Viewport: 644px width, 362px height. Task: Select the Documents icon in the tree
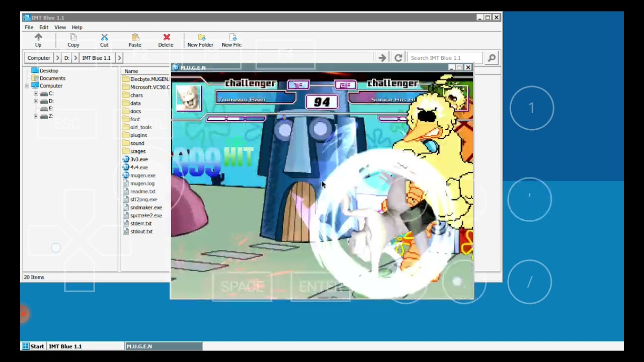(x=35, y=78)
